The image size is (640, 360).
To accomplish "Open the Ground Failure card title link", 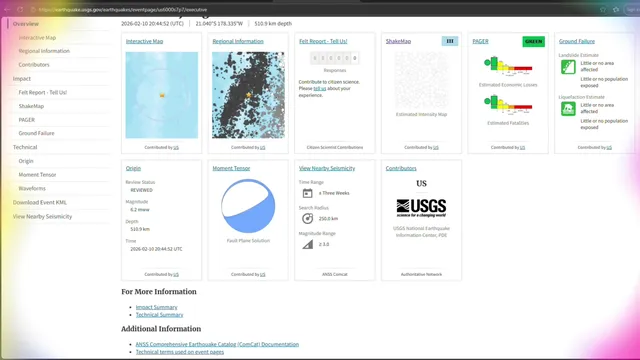I will (577, 41).
